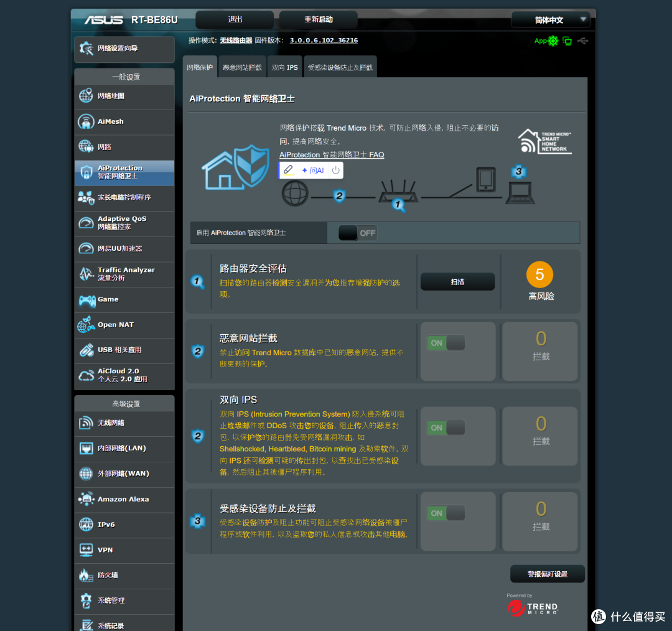The height and width of the screenshot is (631, 672).
Task: Click the USB status icon in header
Action: pyautogui.click(x=582, y=40)
